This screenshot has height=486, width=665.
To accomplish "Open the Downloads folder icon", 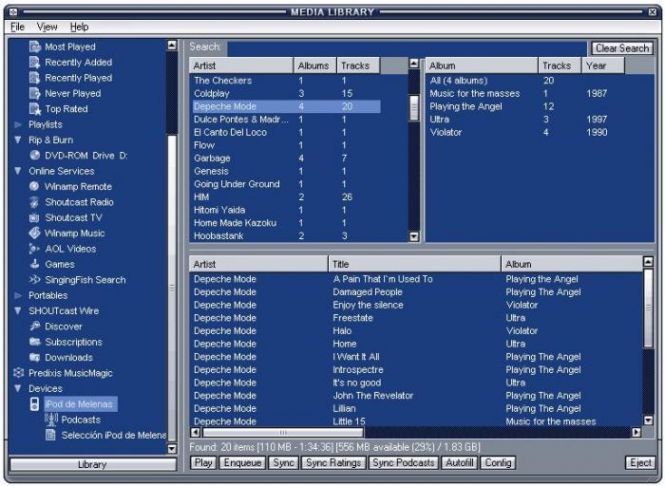I will (x=35, y=358).
